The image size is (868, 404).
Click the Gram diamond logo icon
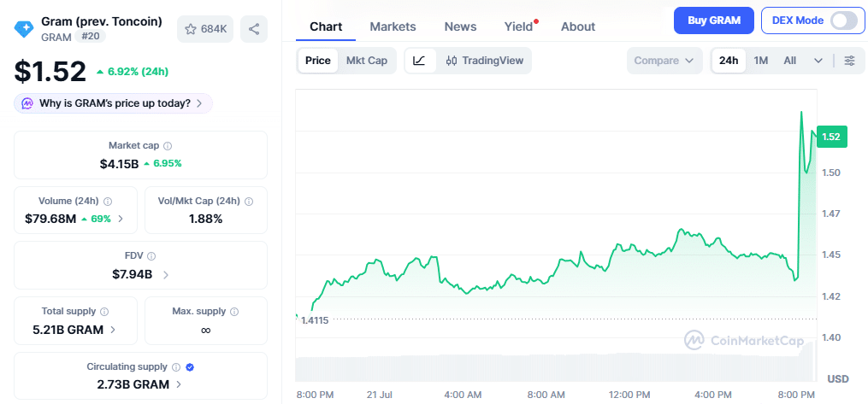24,29
